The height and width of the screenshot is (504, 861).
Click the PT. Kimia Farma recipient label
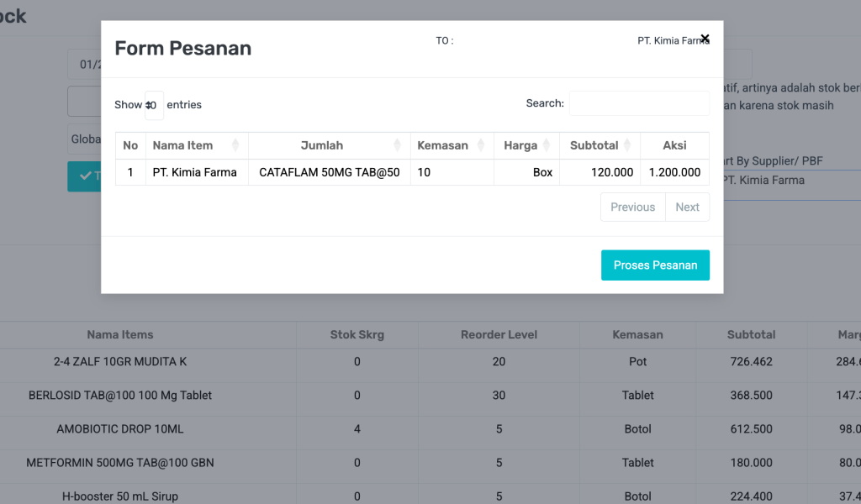672,40
